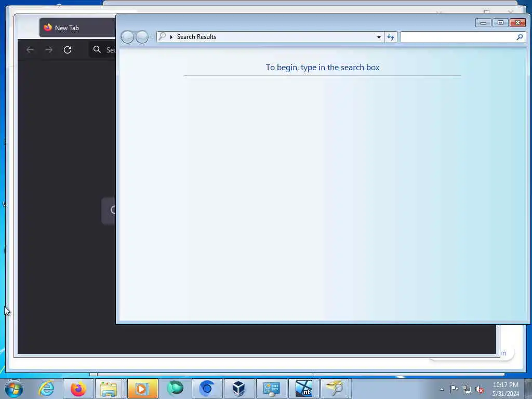Go forward in the Search Results window
Viewport: 532px width, 399px height.
coord(142,37)
